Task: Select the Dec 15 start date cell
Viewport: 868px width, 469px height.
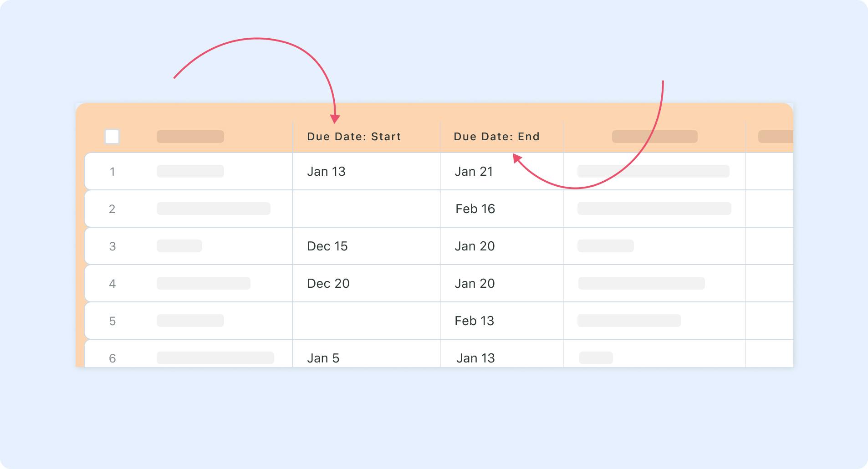Action: click(367, 246)
